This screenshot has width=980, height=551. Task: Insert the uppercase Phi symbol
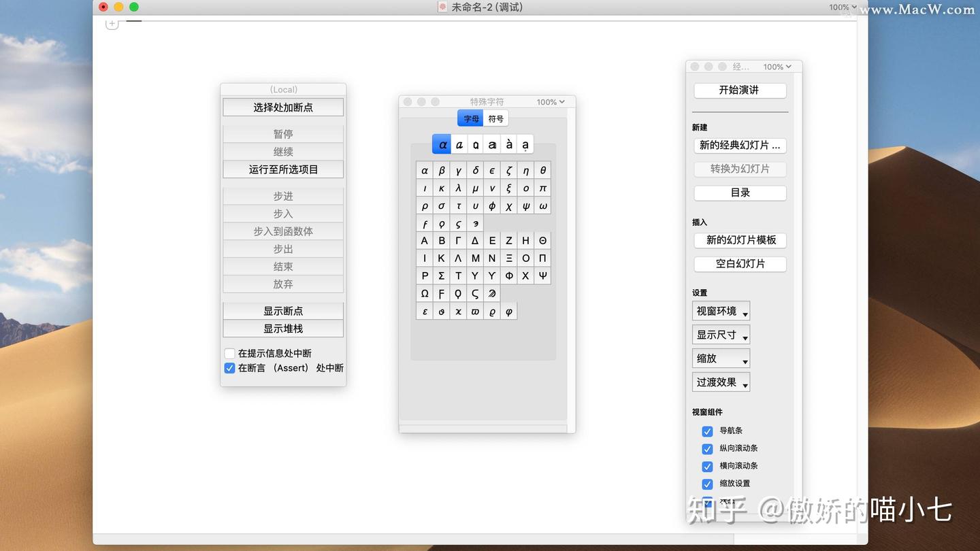508,275
